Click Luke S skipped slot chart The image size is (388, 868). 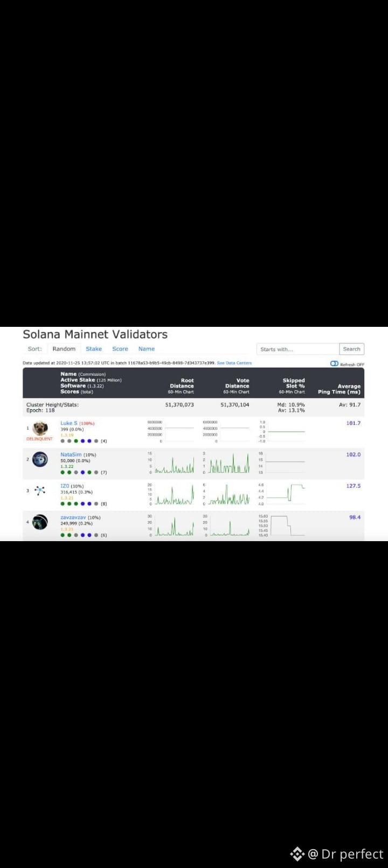(x=282, y=431)
